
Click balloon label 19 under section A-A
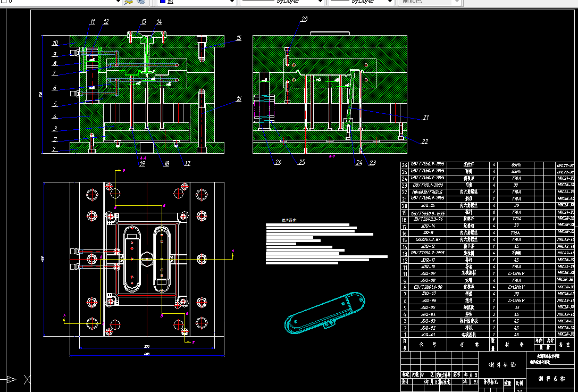pyautogui.click(x=143, y=164)
